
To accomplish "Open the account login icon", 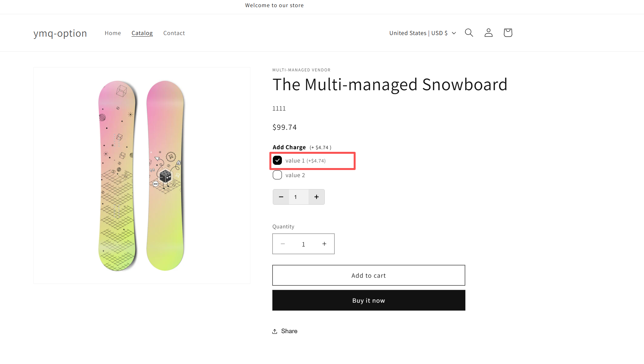I will (488, 33).
